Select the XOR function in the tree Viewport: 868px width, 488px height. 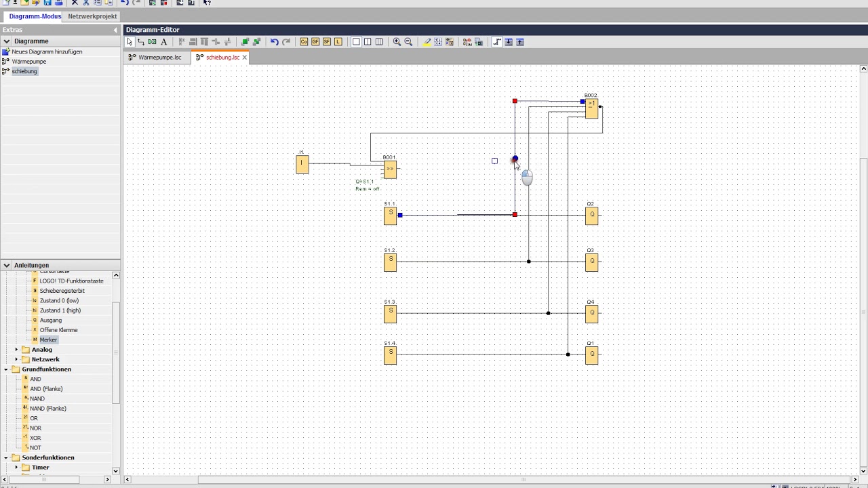click(35, 438)
